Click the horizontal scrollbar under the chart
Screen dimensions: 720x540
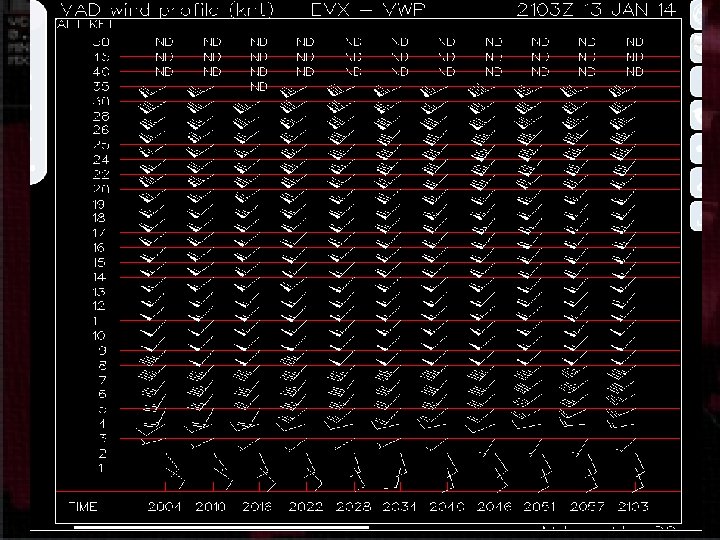click(221, 527)
